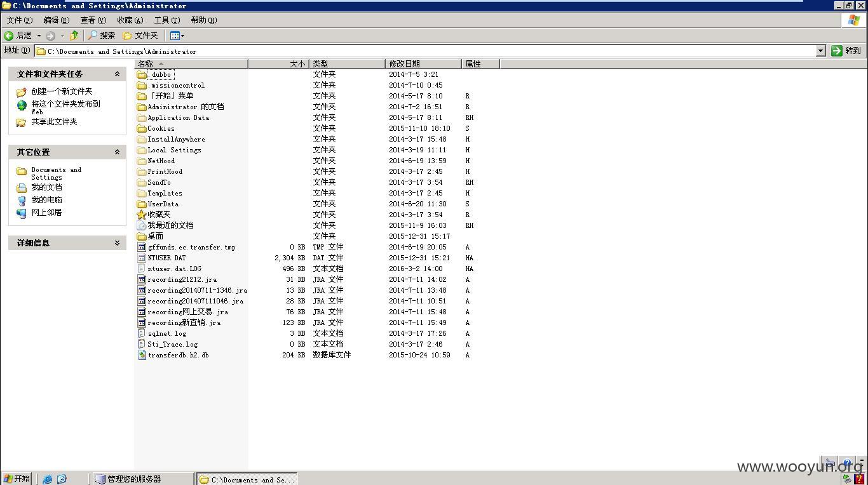Viewport: 868px width, 485px height.
Task: Sort by 修改日期 column header
Action: click(x=423, y=63)
